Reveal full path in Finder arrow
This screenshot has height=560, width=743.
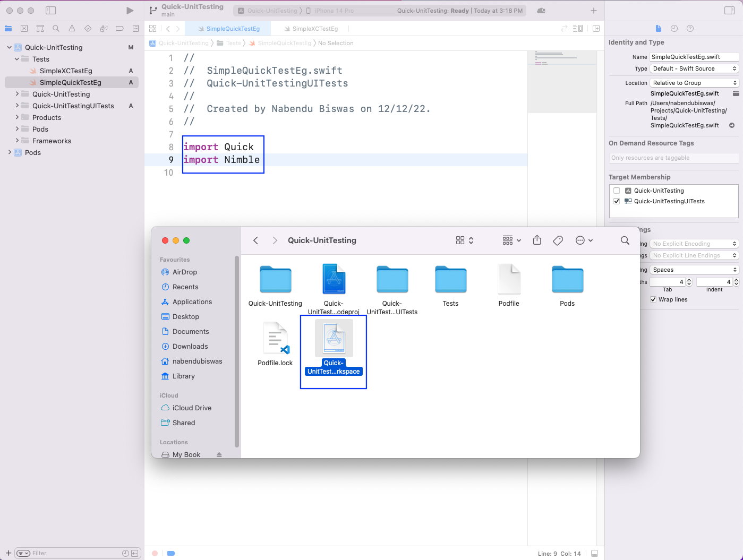732,125
